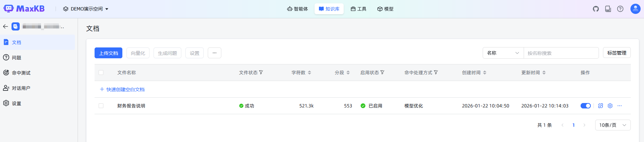Open the 命中测试 sidebar item
The image size is (644, 142).
pos(21,73)
